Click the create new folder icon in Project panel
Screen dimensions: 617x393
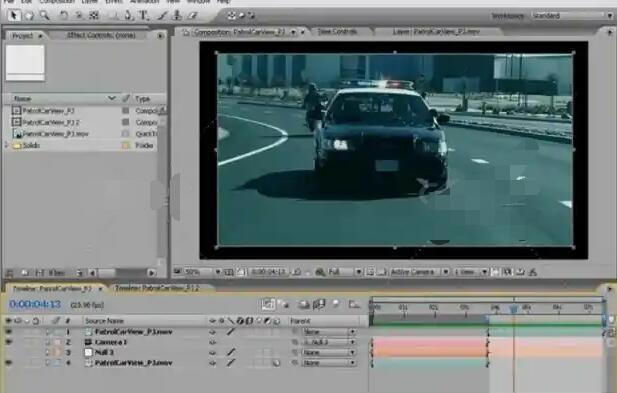(25, 273)
